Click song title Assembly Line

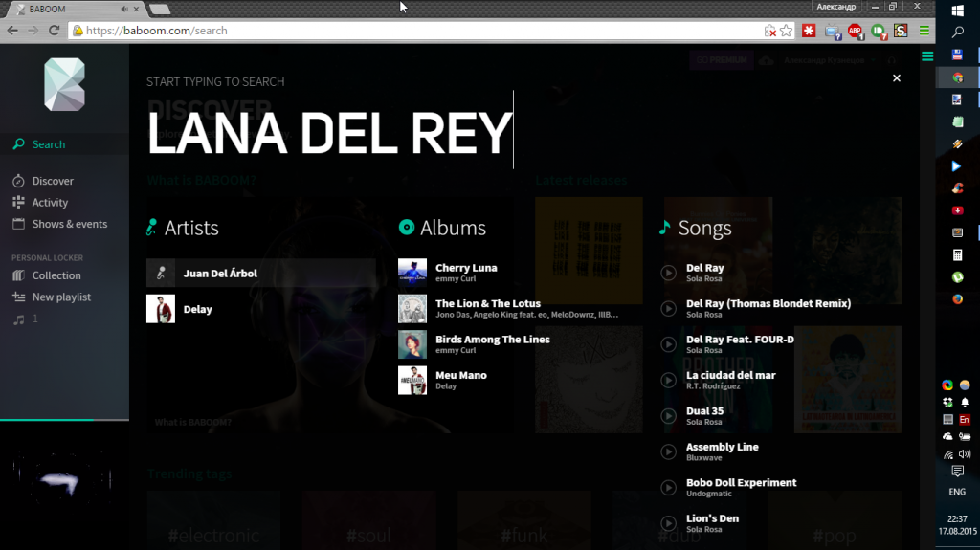[723, 447]
